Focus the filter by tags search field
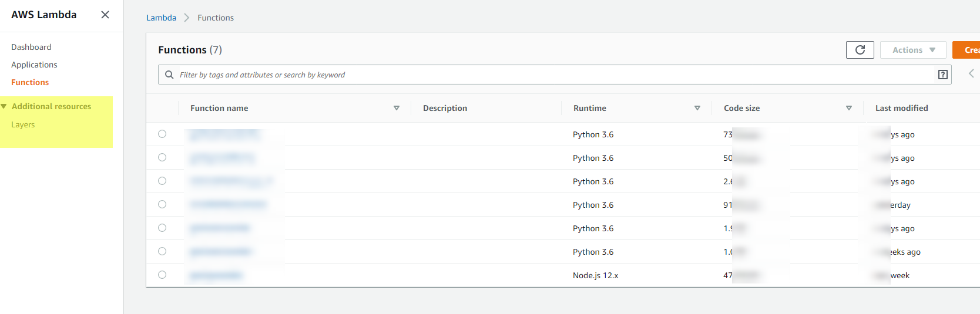Screen dimensions: 980x314 click(555, 75)
